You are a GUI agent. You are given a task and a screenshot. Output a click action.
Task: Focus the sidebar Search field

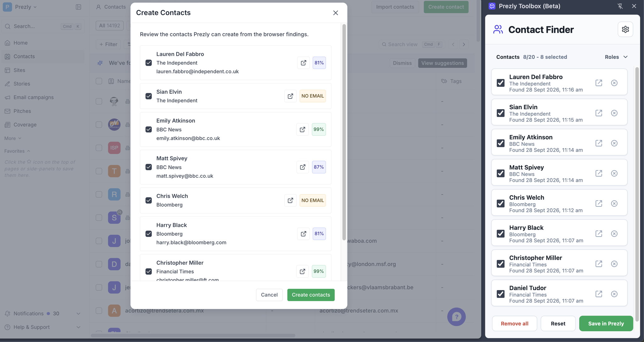(x=42, y=26)
